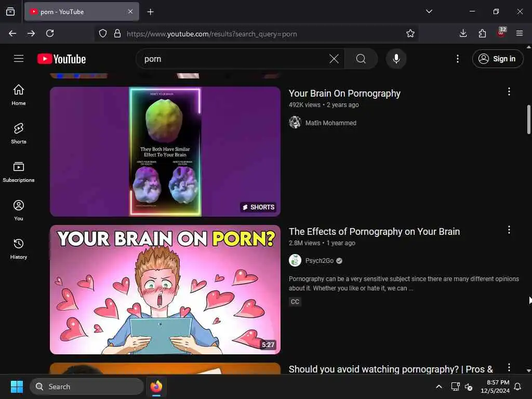Image resolution: width=532 pixels, height=399 pixels.
Task: Open the Windows notifications bell
Action: click(517, 387)
